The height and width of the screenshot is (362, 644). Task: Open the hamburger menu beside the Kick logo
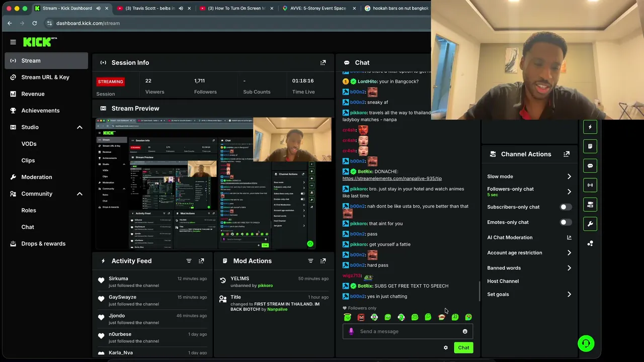click(x=13, y=42)
